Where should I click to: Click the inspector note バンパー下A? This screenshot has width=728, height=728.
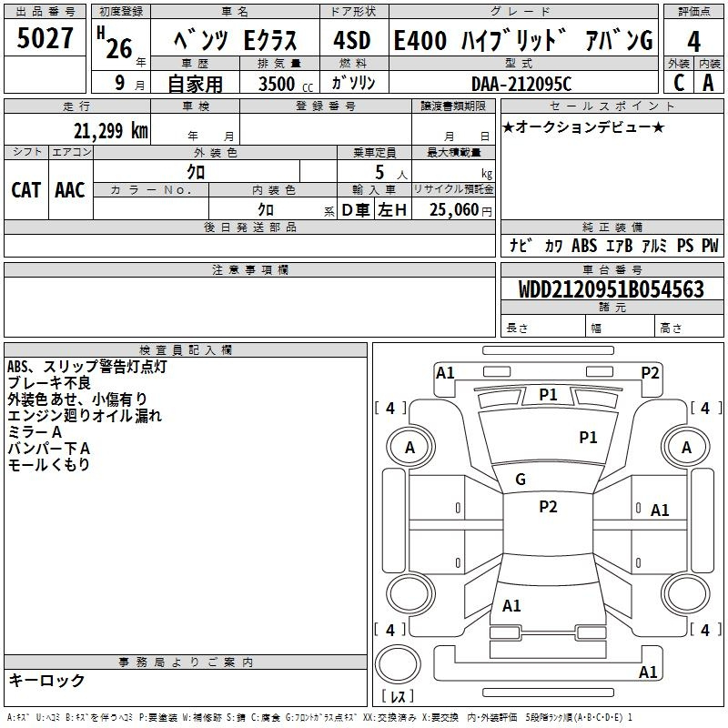[49, 448]
